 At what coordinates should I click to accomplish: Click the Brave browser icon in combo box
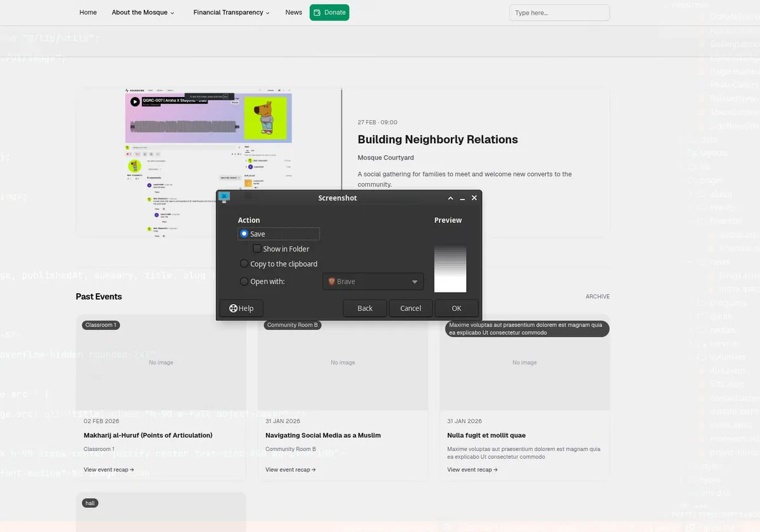pyautogui.click(x=331, y=281)
